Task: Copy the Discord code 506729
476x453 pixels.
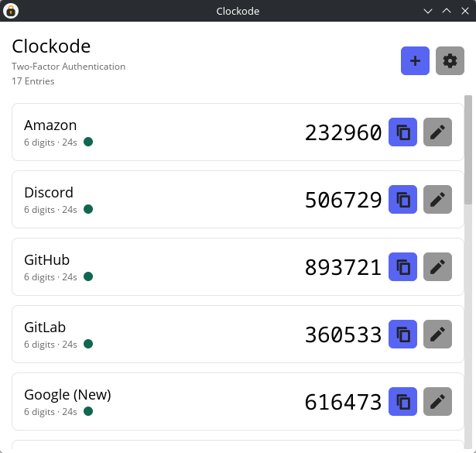Action: pyautogui.click(x=402, y=200)
